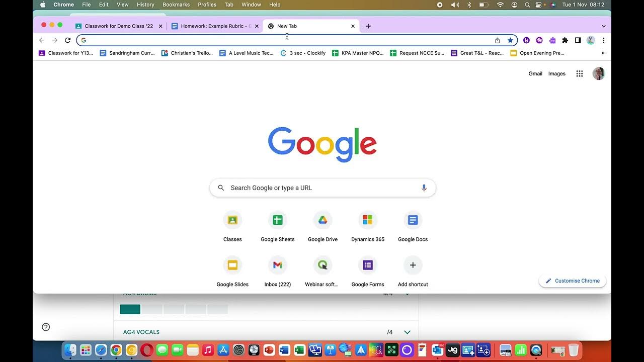This screenshot has height=362, width=644.
Task: Open the Gmail link
Action: [535, 73]
